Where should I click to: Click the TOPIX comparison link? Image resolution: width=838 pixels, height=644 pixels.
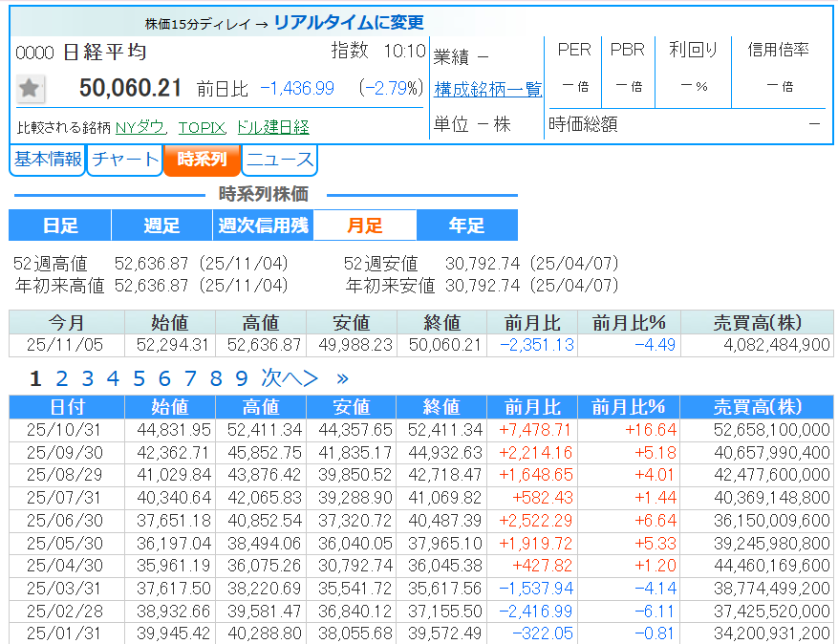(201, 127)
